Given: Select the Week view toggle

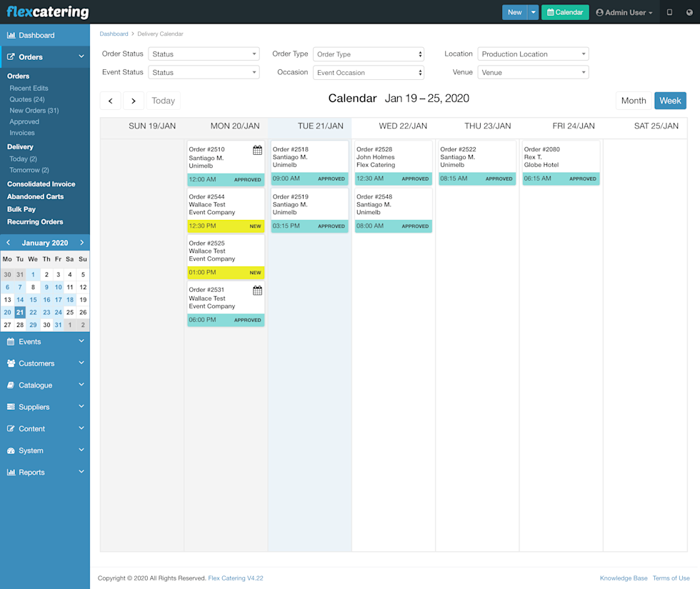Looking at the screenshot, I should click(x=670, y=101).
